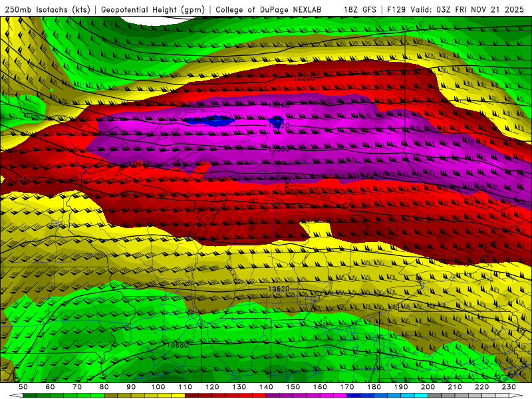Image resolution: width=532 pixels, height=399 pixels.
Task: Click the '250mb Isotachs (kts)' title text
Action: click(47, 10)
